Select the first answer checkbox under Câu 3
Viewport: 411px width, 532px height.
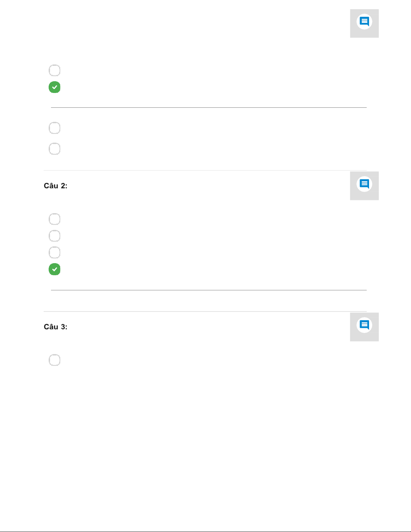click(54, 360)
